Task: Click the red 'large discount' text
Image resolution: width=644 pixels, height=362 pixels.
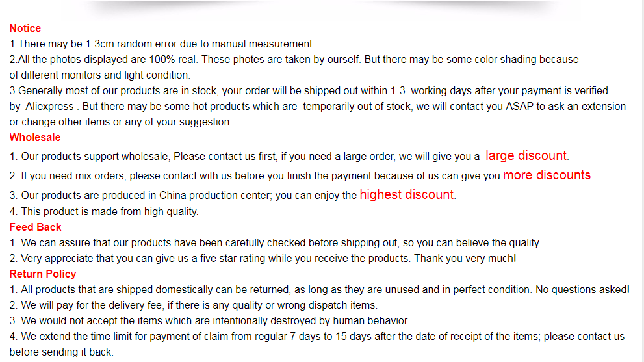Action: coord(526,156)
